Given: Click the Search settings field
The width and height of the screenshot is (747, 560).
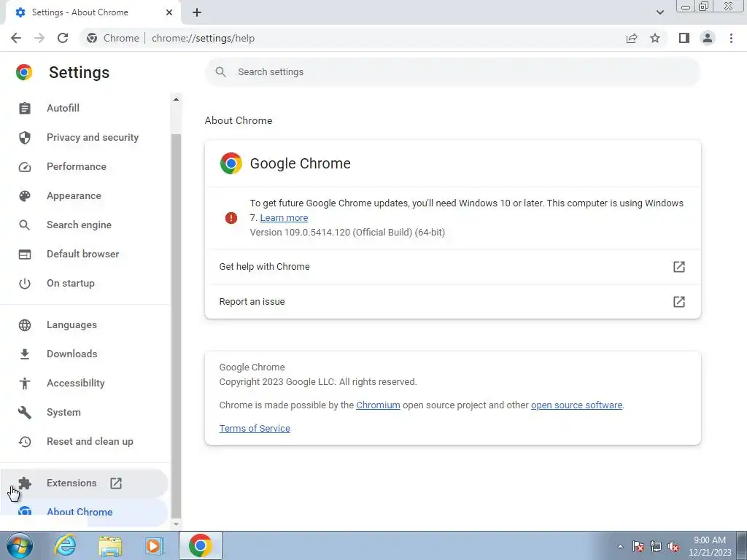Looking at the screenshot, I should pos(452,72).
